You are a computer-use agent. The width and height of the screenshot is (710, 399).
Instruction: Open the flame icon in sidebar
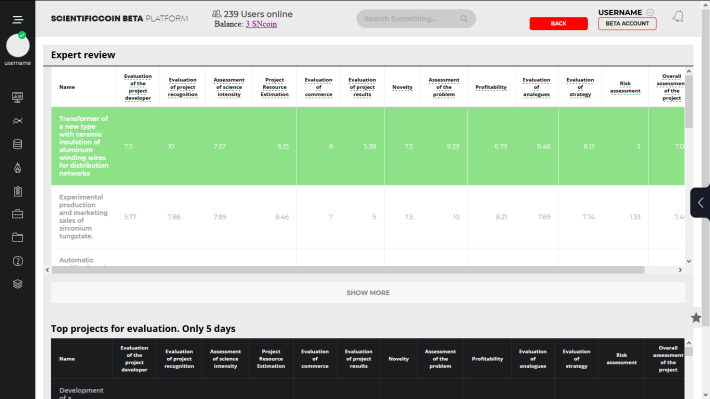(18, 168)
